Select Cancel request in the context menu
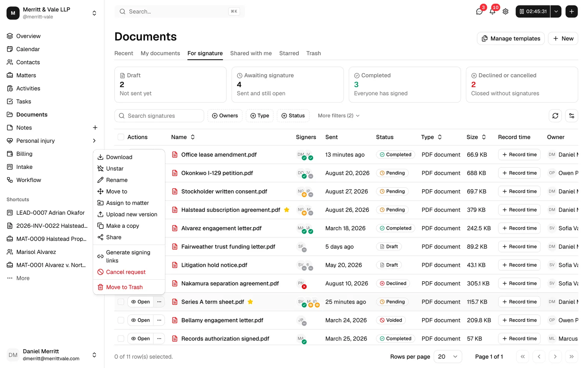 click(129, 272)
